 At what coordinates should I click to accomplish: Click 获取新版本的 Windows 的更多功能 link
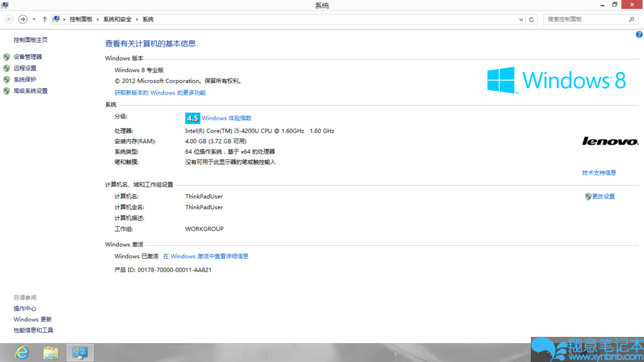160,93
